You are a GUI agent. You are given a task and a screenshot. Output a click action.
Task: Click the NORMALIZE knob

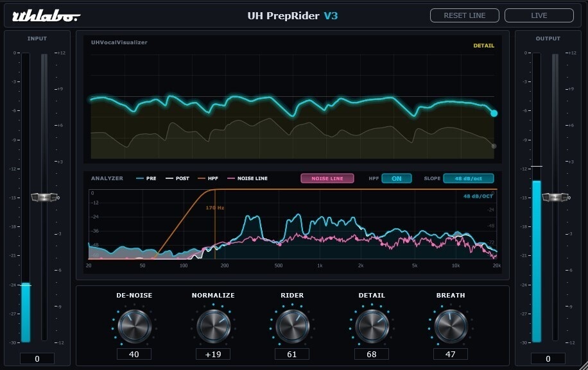click(x=213, y=326)
